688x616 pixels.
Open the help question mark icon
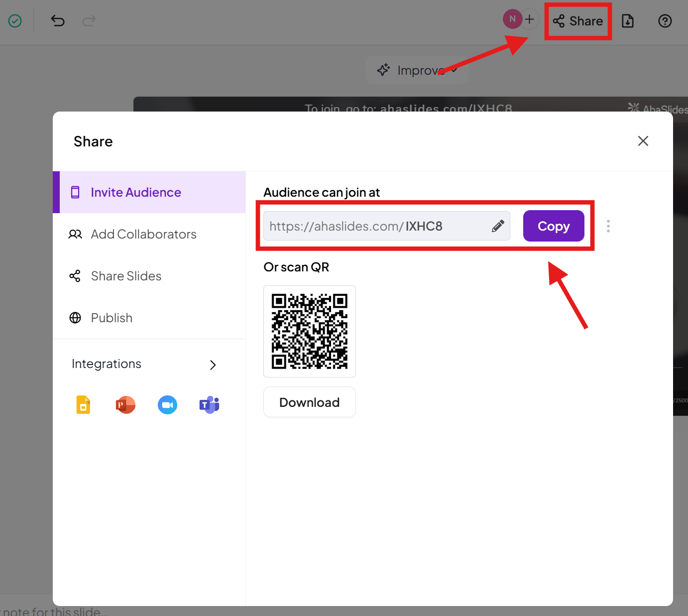point(665,21)
